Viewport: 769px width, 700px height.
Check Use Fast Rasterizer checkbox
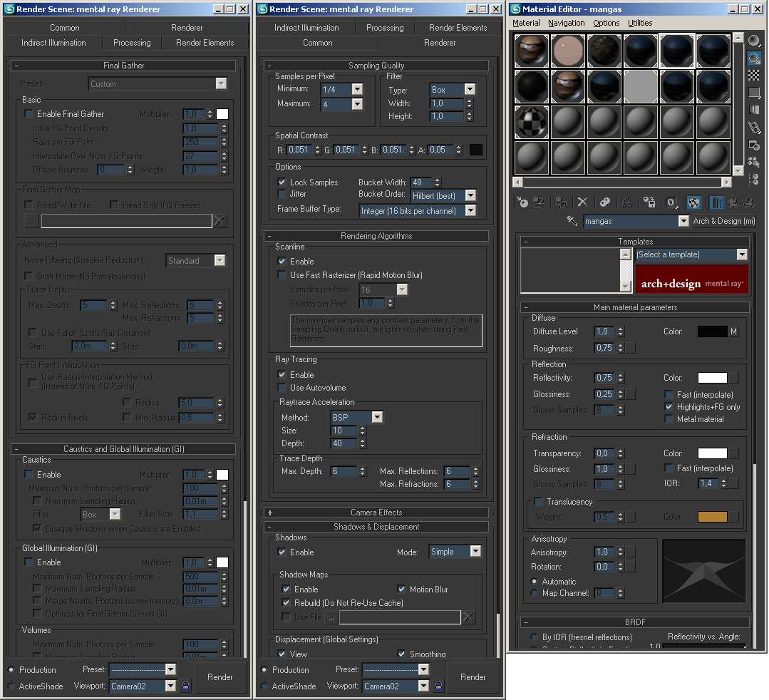point(282,274)
